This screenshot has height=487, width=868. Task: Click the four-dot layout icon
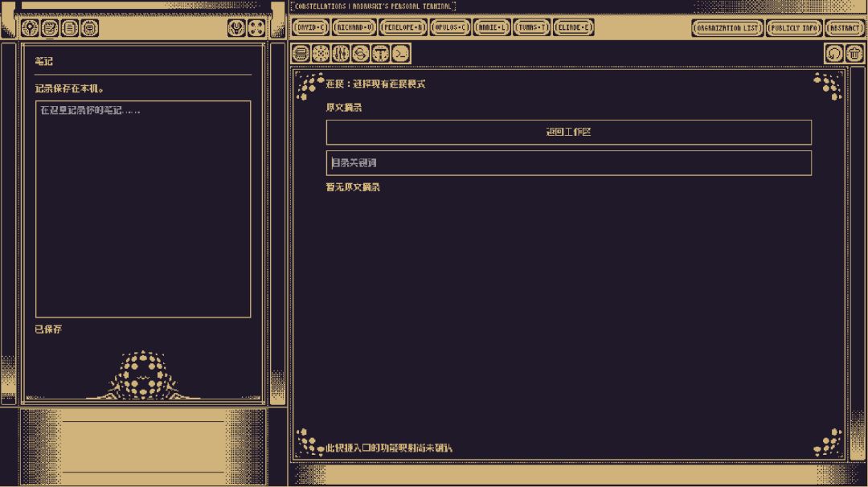[x=256, y=27]
